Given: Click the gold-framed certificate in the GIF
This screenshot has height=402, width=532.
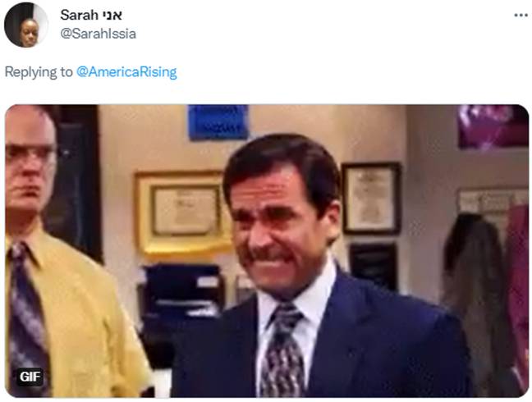Looking at the screenshot, I should pos(181,212).
